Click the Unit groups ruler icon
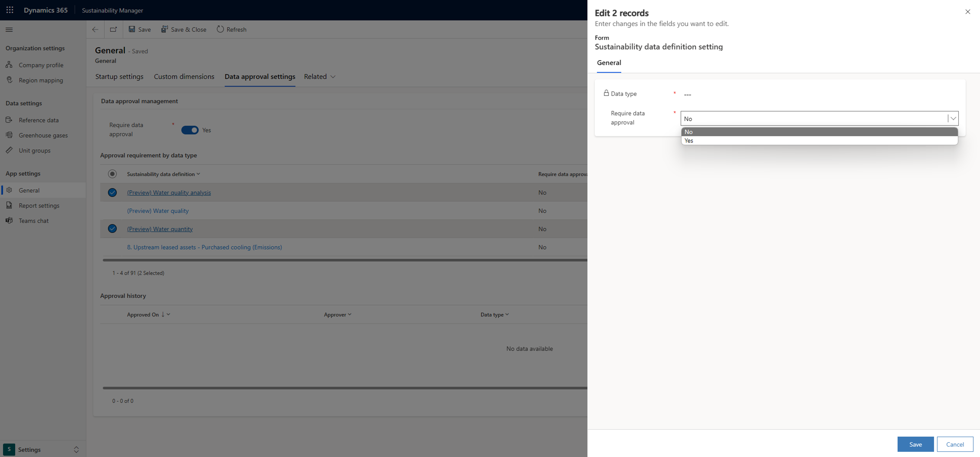Screen dimensions: 980x457 [x=9, y=150]
